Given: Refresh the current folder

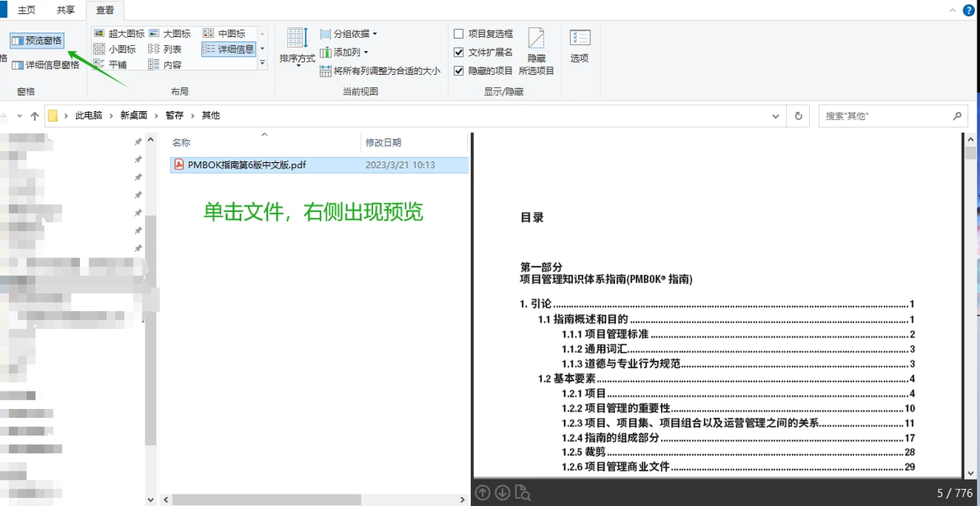Looking at the screenshot, I should click(797, 116).
